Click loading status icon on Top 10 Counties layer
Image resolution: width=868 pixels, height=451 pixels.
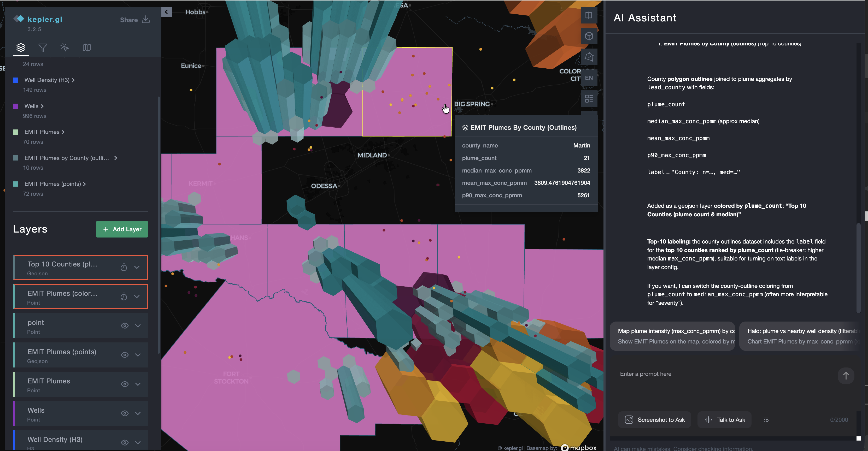click(124, 268)
